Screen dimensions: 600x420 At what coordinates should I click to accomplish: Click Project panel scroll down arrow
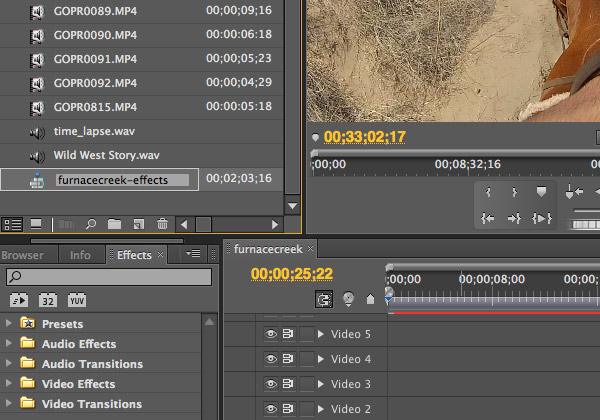pos(292,206)
